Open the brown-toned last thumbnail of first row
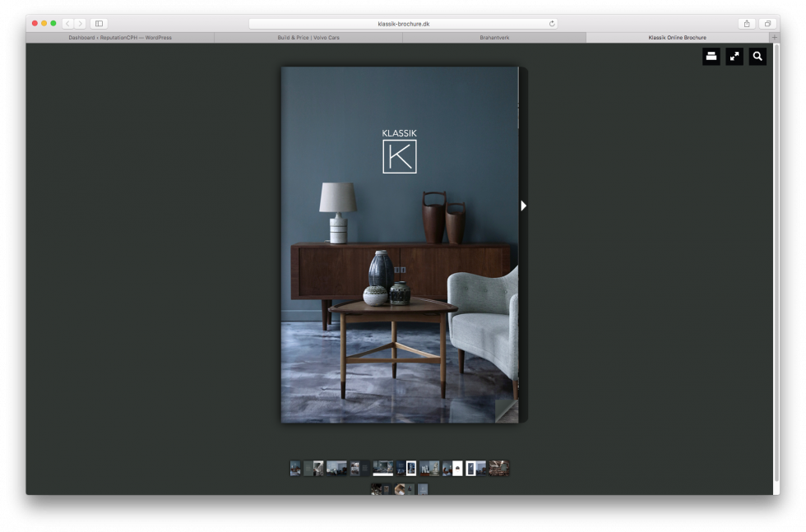The image size is (806, 532). (498, 468)
